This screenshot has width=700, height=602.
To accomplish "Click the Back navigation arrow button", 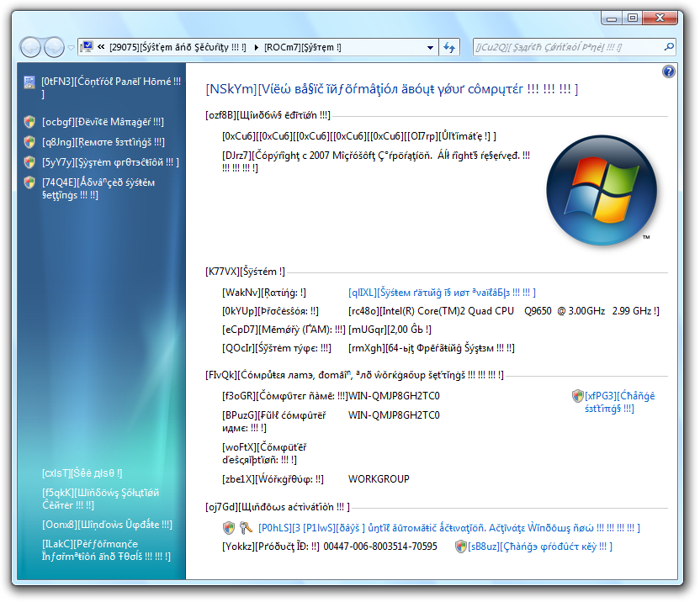I will tap(30, 47).
